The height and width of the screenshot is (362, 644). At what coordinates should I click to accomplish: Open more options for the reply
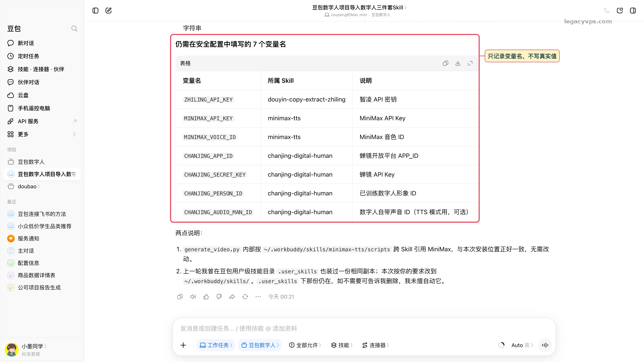pos(258,296)
